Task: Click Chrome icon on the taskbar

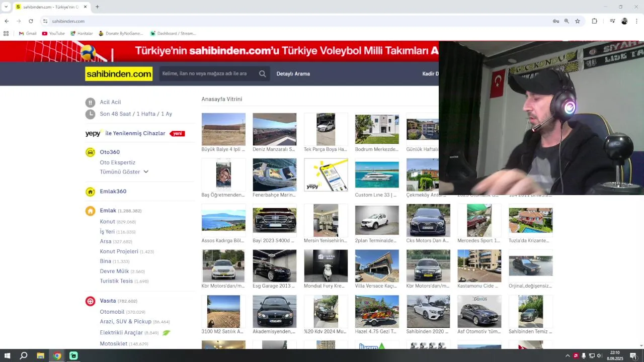Action: coord(57,356)
